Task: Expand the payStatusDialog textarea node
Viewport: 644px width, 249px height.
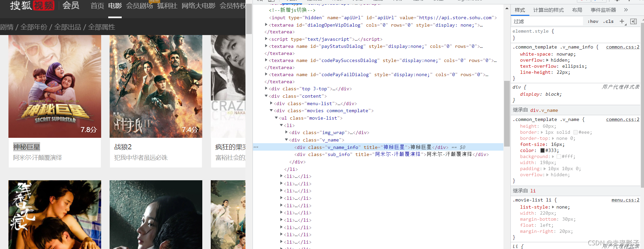Action: click(x=266, y=46)
